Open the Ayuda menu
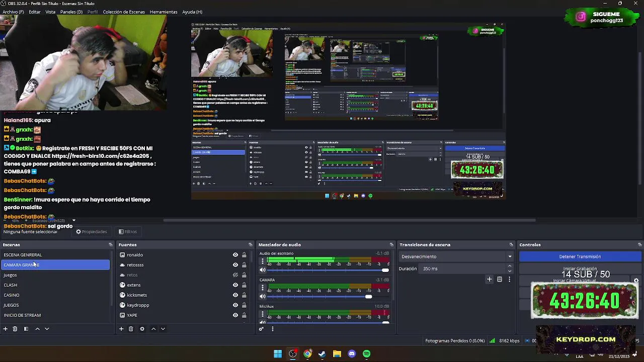Viewport: 644px width, 362px height. 192,12
